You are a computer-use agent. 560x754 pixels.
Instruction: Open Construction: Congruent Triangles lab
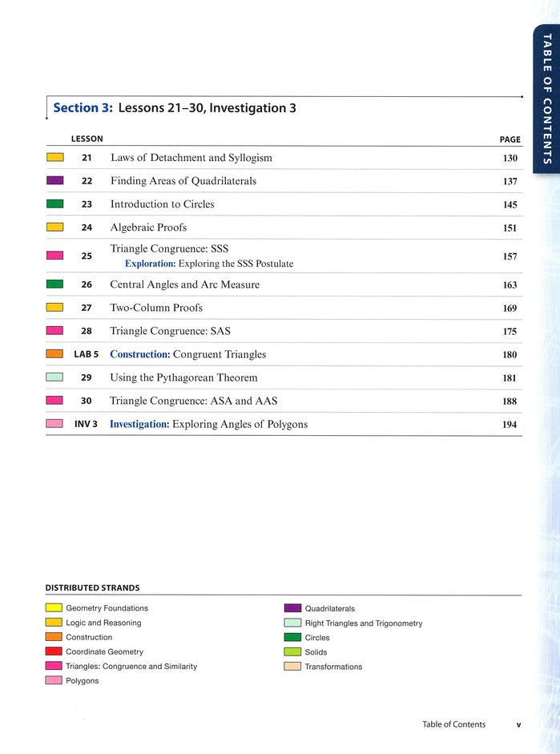click(x=187, y=354)
